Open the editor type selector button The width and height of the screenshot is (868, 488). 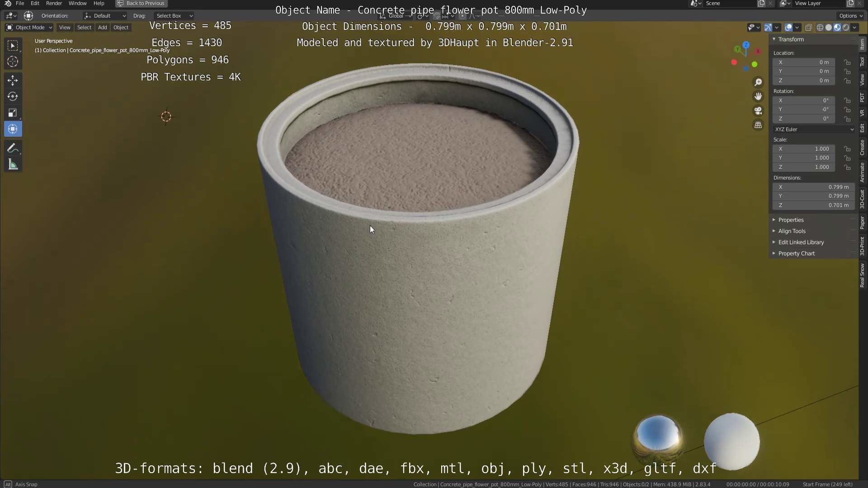coord(11,16)
